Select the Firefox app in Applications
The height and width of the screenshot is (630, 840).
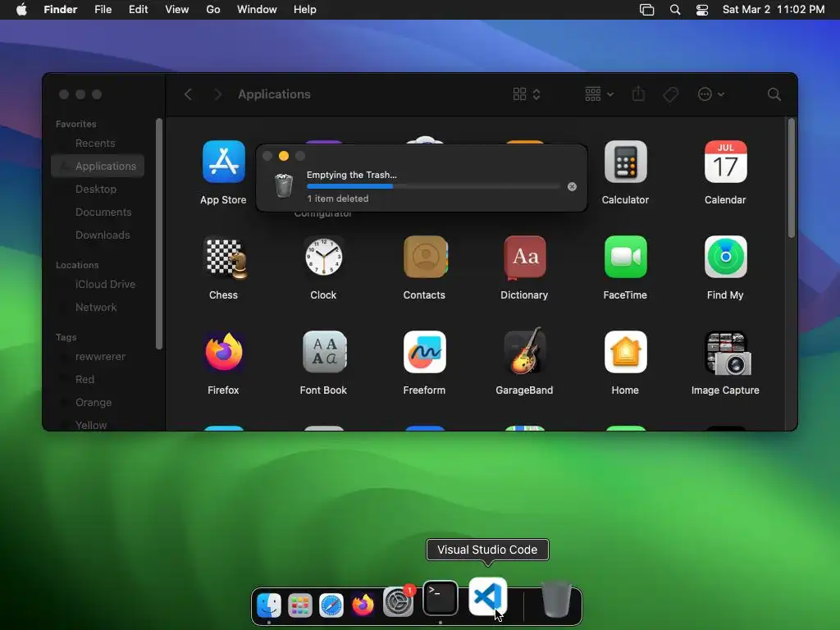click(223, 352)
